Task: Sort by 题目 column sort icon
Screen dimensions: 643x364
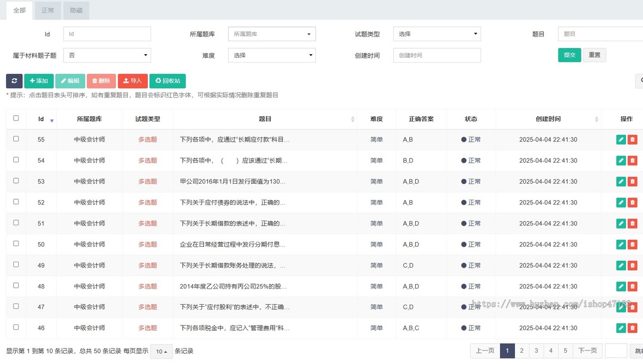Action: tap(353, 119)
